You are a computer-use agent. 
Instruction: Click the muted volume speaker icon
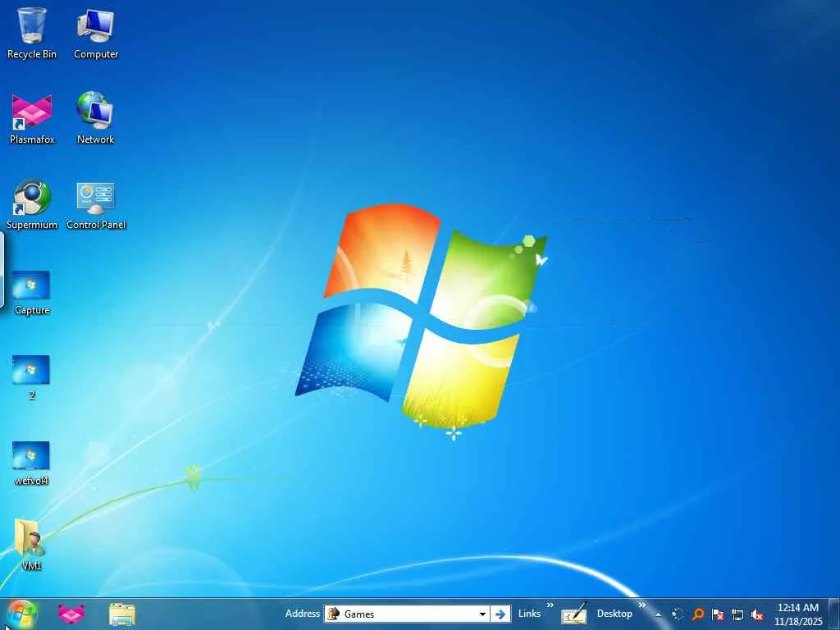[757, 614]
